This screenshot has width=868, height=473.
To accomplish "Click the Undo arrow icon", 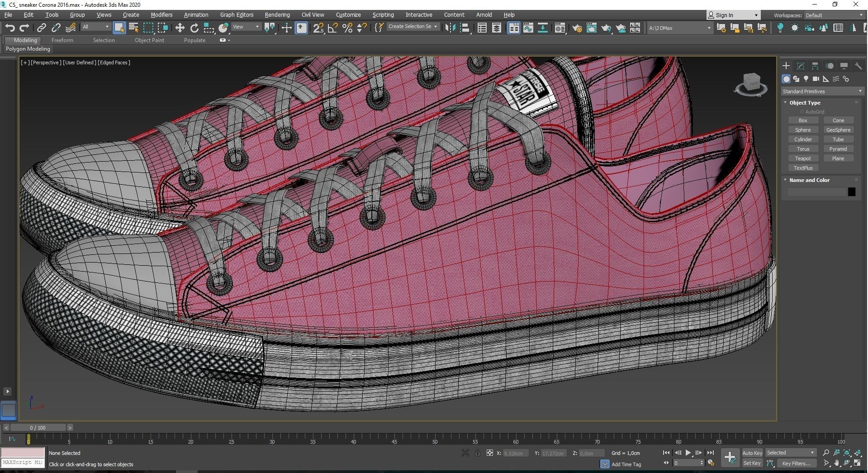I will click(x=9, y=28).
